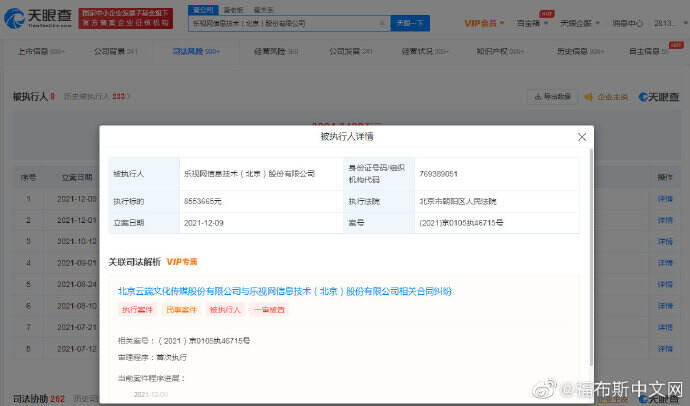The width and height of the screenshot is (690, 406).
Task: Click the 相关案号 line in case card
Action: coord(184,340)
